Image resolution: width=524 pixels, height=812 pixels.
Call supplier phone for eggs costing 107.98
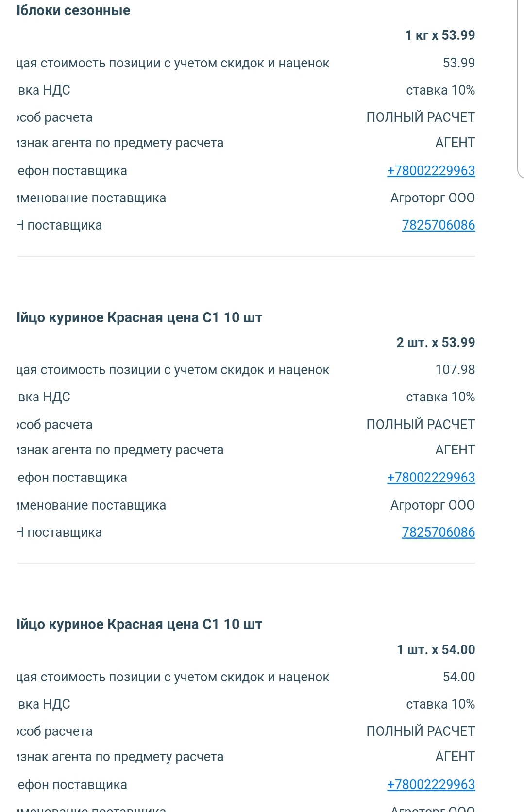click(431, 478)
